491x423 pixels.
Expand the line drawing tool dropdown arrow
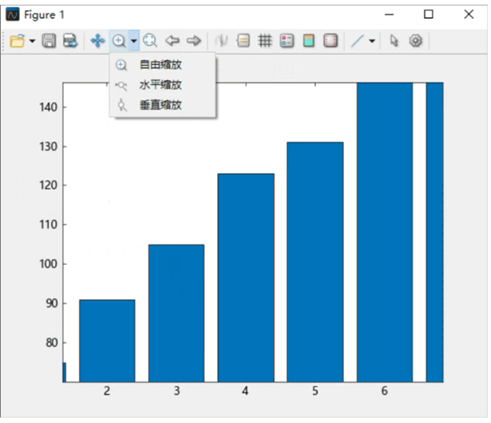pos(372,41)
